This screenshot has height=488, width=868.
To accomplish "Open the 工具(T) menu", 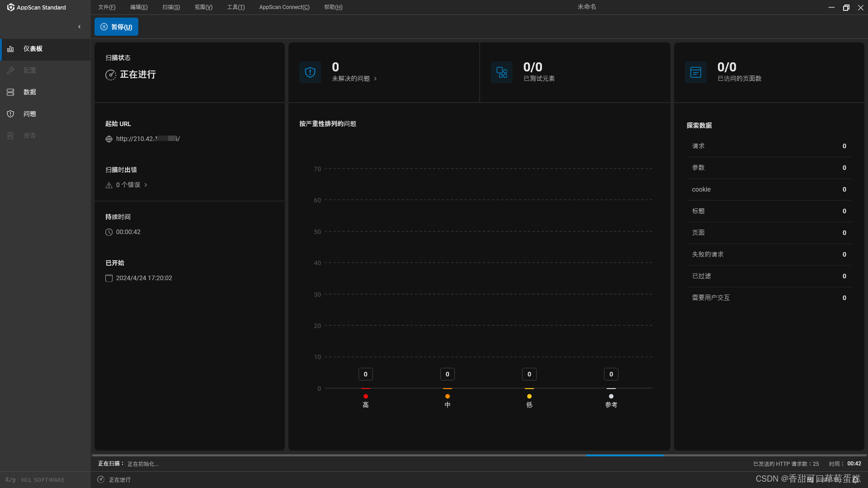I will click(x=236, y=7).
